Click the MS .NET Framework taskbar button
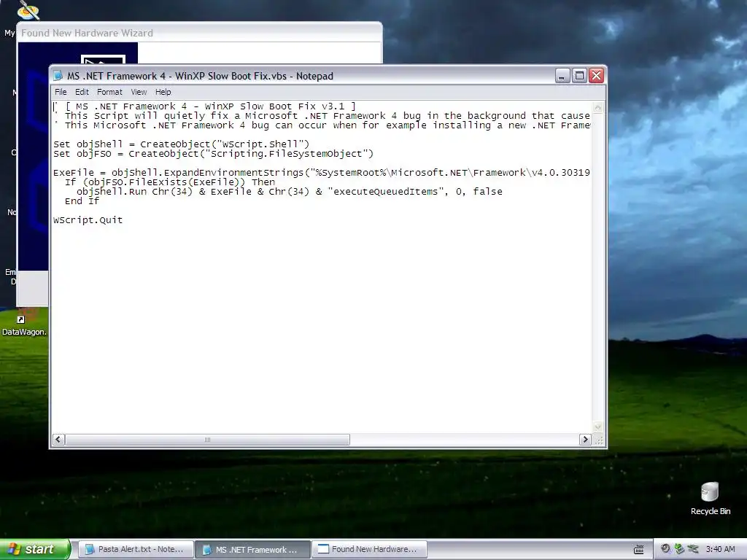This screenshot has width=747, height=560. [x=252, y=550]
